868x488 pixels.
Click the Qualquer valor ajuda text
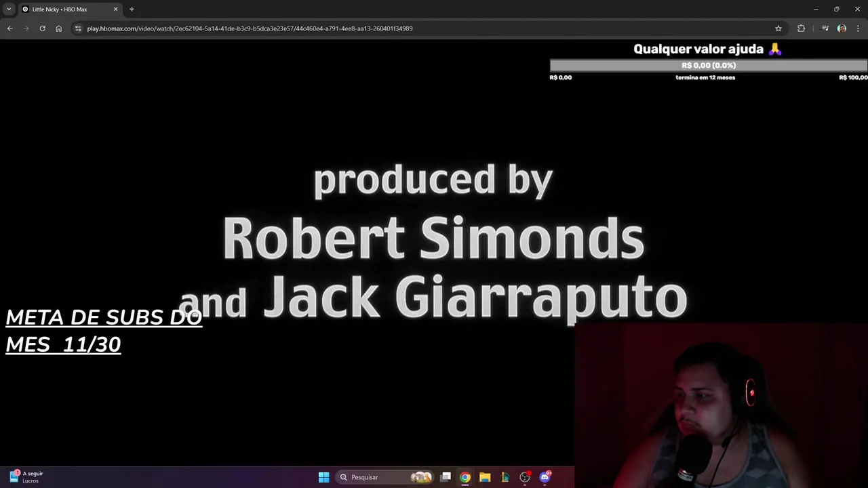[x=698, y=49]
